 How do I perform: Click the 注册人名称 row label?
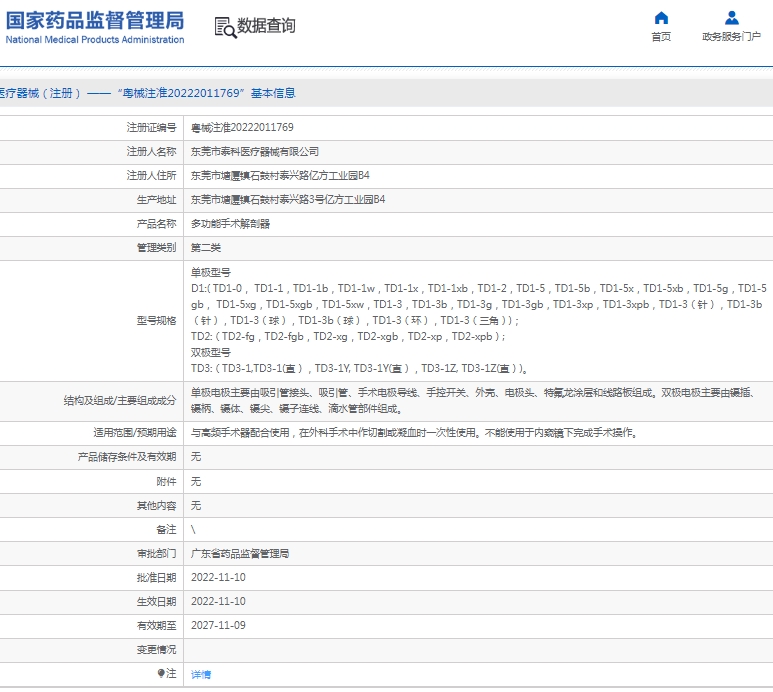pos(151,152)
